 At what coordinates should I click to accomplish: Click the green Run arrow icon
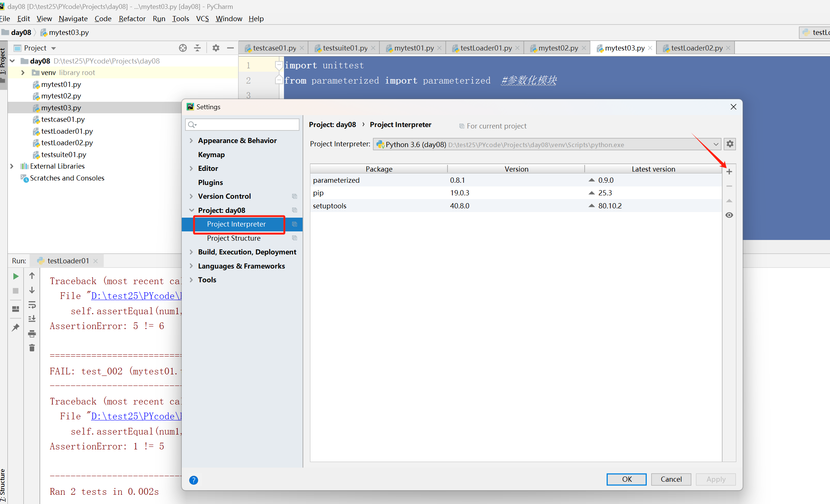(16, 276)
